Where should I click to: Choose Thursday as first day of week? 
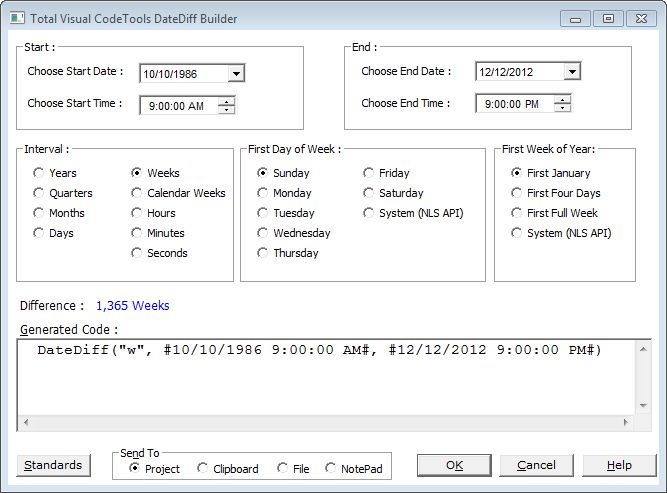288,253
